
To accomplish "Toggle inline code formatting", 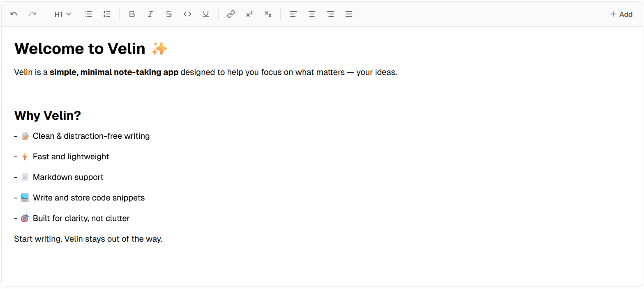I will coord(187,14).
